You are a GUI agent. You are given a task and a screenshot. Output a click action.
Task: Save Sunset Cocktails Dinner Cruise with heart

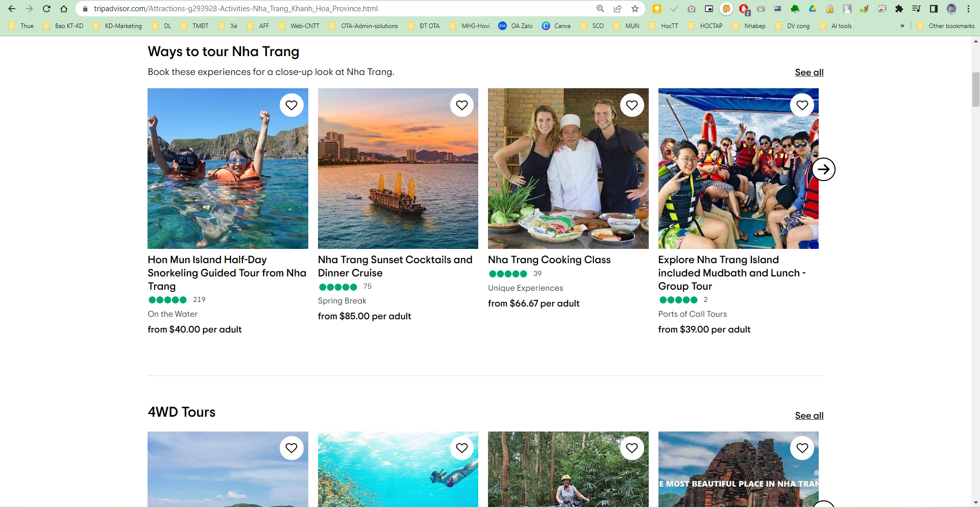tap(462, 105)
